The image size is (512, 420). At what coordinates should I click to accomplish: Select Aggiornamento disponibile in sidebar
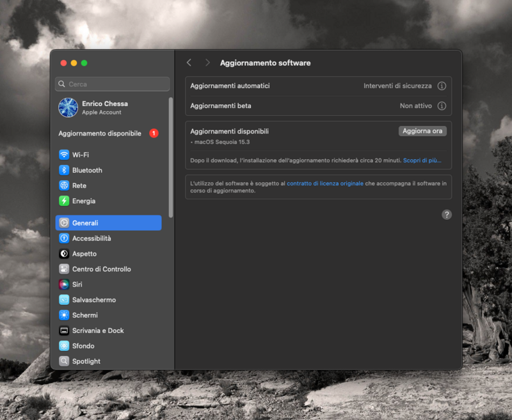[108, 133]
